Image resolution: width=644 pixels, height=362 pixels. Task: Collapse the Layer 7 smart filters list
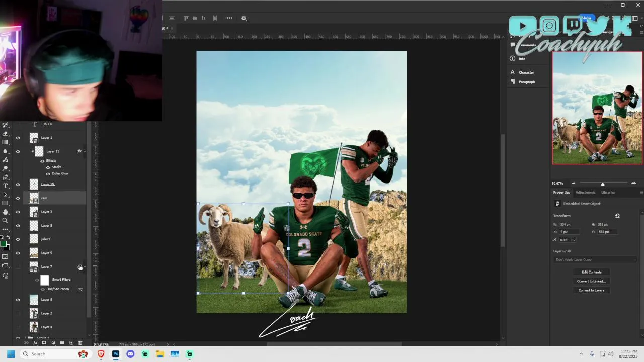click(x=85, y=267)
